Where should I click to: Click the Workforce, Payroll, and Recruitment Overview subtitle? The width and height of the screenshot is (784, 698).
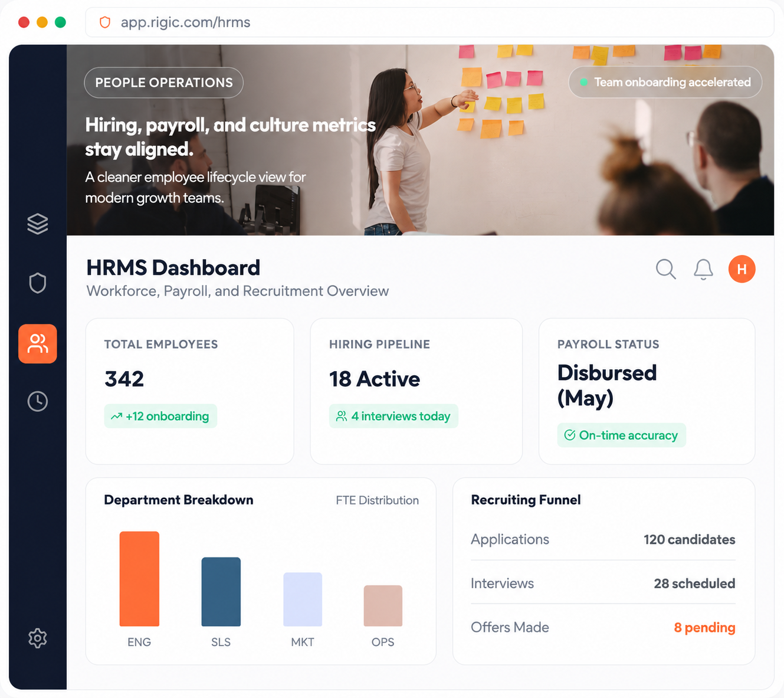[238, 291]
